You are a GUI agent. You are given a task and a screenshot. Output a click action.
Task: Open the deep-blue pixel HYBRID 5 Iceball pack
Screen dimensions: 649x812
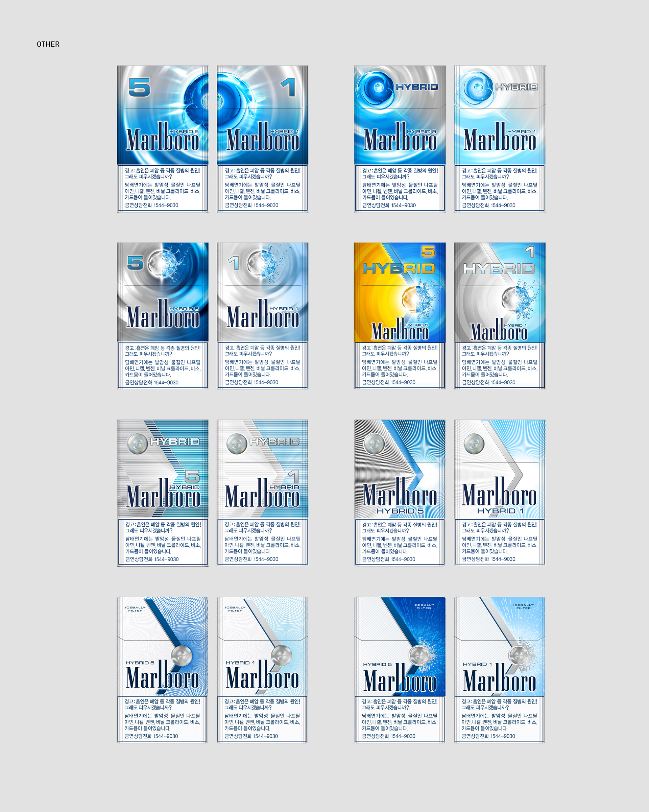[x=400, y=670]
